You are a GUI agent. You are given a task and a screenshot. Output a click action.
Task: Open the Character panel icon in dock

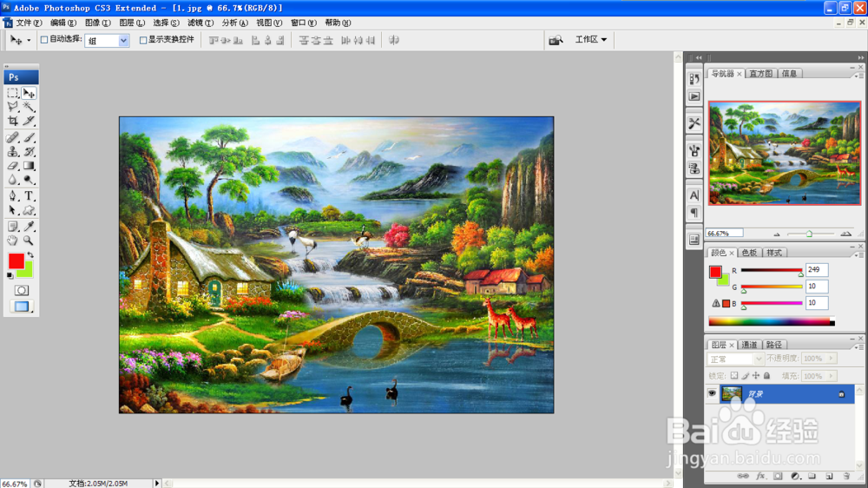(x=694, y=195)
